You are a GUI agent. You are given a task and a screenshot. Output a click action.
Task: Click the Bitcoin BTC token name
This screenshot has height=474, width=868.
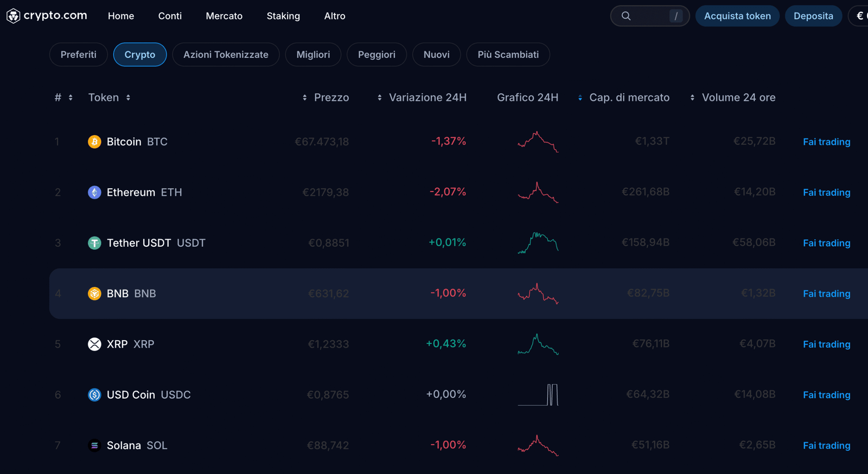(137, 142)
